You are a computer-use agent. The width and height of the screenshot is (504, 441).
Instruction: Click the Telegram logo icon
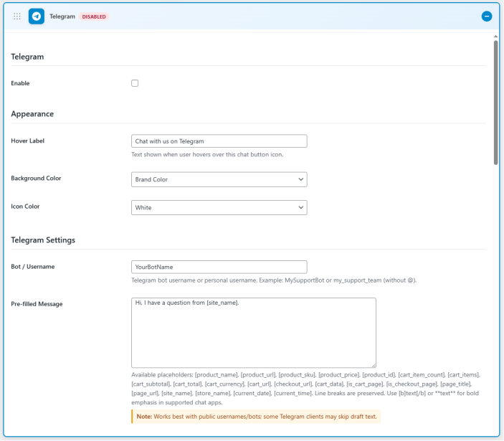coord(37,16)
